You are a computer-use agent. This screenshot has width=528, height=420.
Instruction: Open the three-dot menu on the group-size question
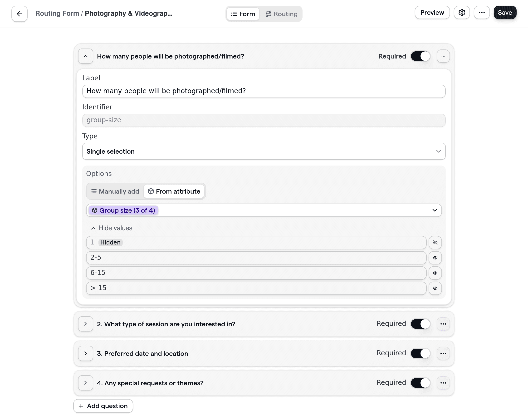point(443,56)
